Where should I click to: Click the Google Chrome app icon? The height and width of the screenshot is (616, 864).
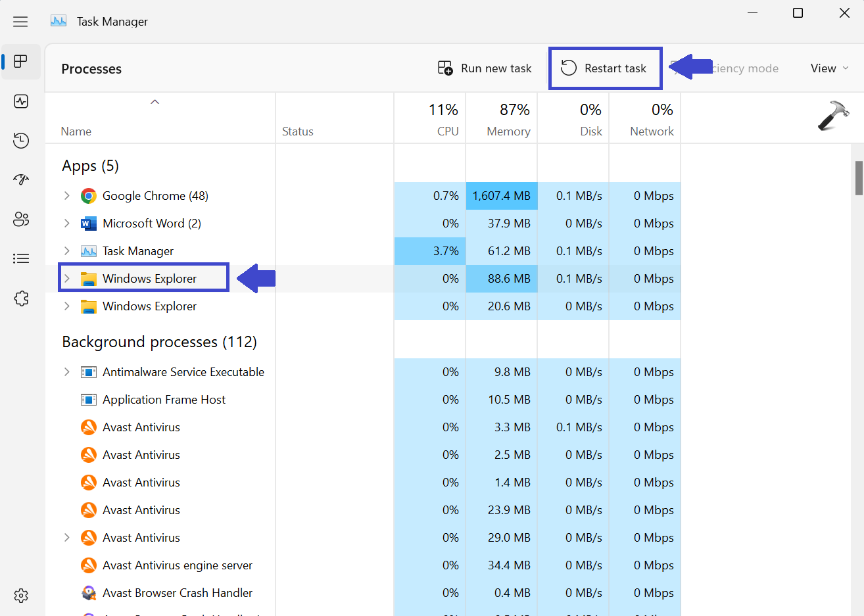point(89,196)
